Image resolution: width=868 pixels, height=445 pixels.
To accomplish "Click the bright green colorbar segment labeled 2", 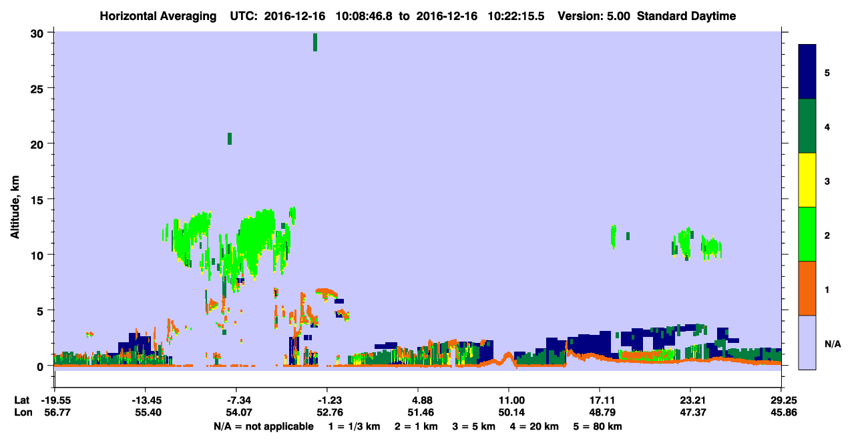I will [807, 234].
